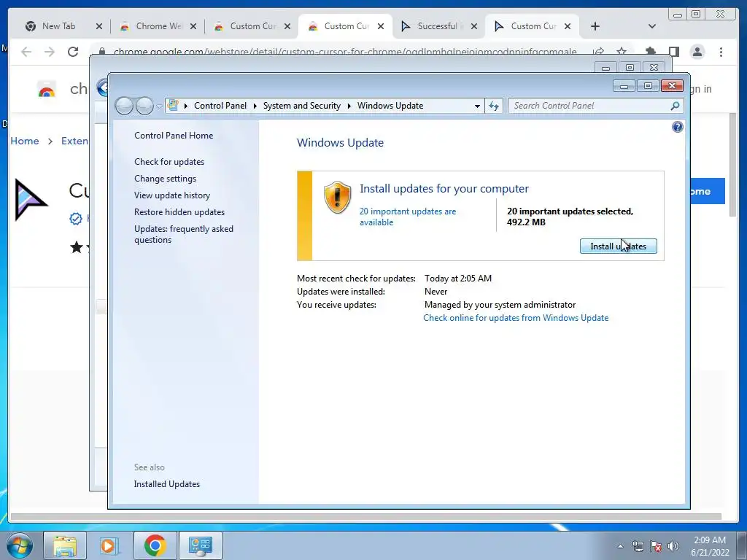Screen dimensions: 747x560
Task: Bookmark this page with the star icon
Action: (622, 52)
